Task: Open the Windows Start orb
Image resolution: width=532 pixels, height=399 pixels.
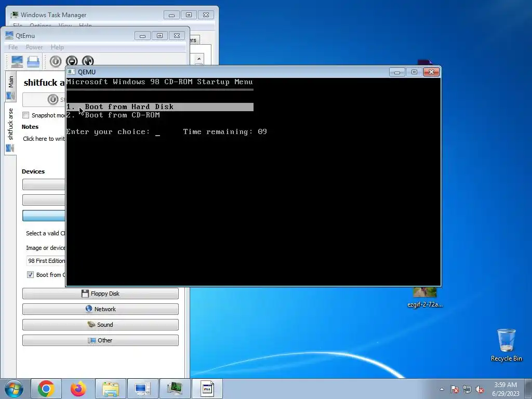Action: 14,389
